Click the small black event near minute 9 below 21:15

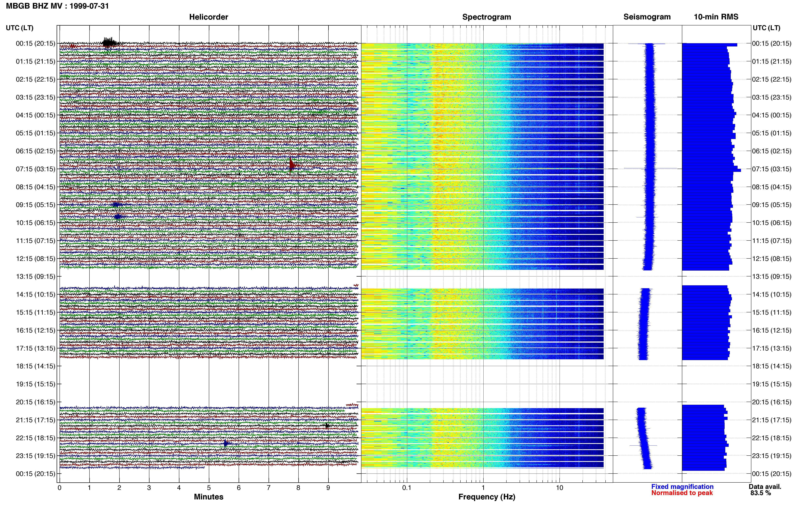(327, 425)
